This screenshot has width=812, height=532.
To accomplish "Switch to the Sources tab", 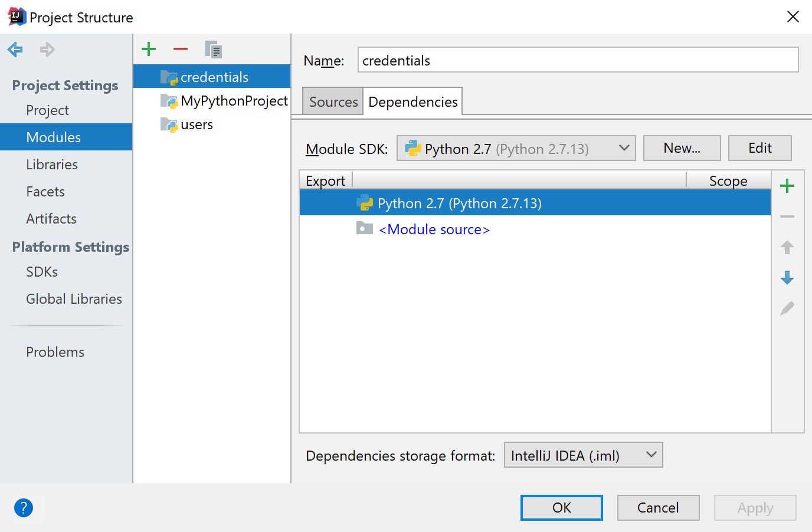I will click(x=332, y=101).
